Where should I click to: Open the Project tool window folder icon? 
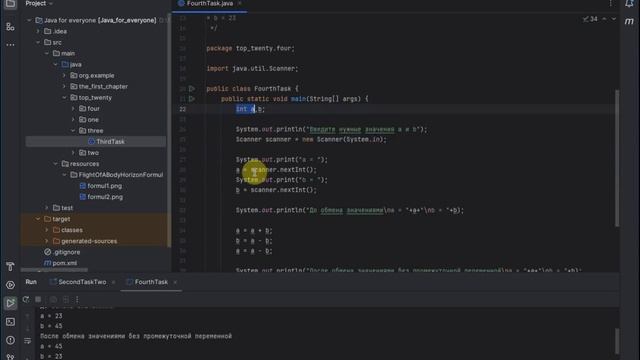pyautogui.click(x=10, y=4)
